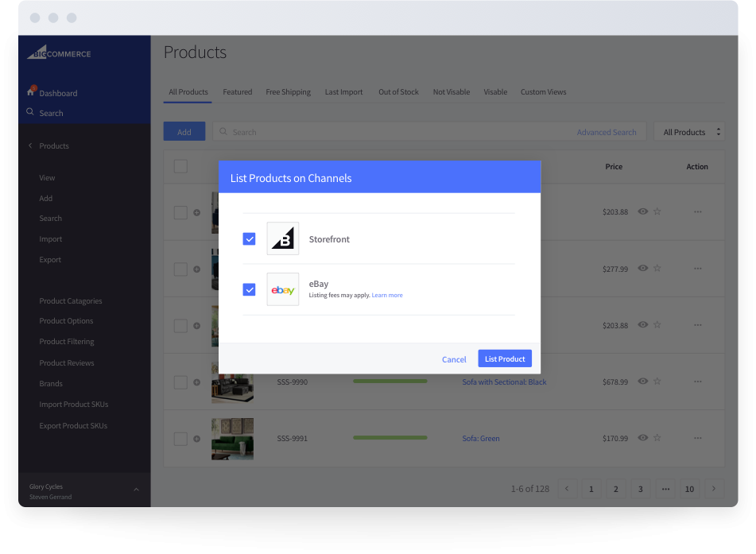
Task: Click the eBay channel icon
Action: [282, 289]
